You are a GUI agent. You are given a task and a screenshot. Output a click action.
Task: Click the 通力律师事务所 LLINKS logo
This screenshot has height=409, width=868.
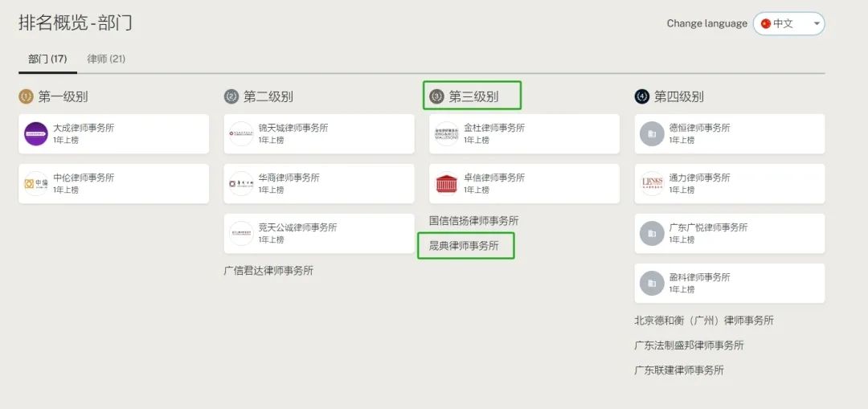point(652,183)
